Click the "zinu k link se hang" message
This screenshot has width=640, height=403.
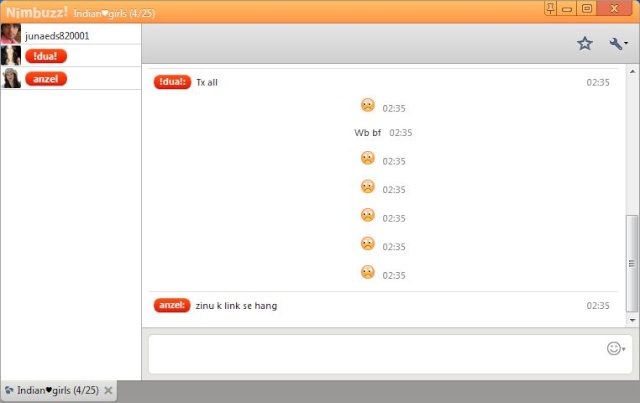[x=236, y=305]
